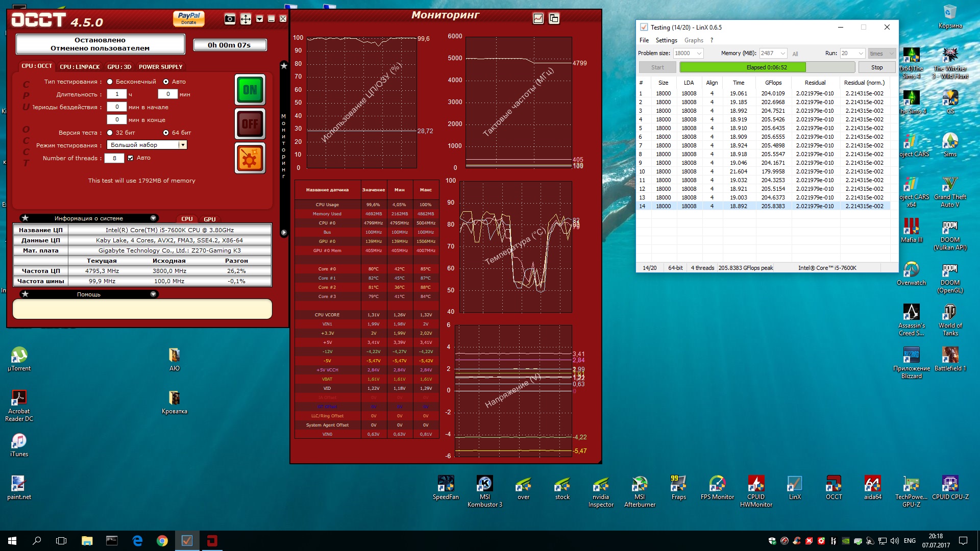The width and height of the screenshot is (980, 551).
Task: Click the PayPal Donate button
Action: tap(189, 18)
